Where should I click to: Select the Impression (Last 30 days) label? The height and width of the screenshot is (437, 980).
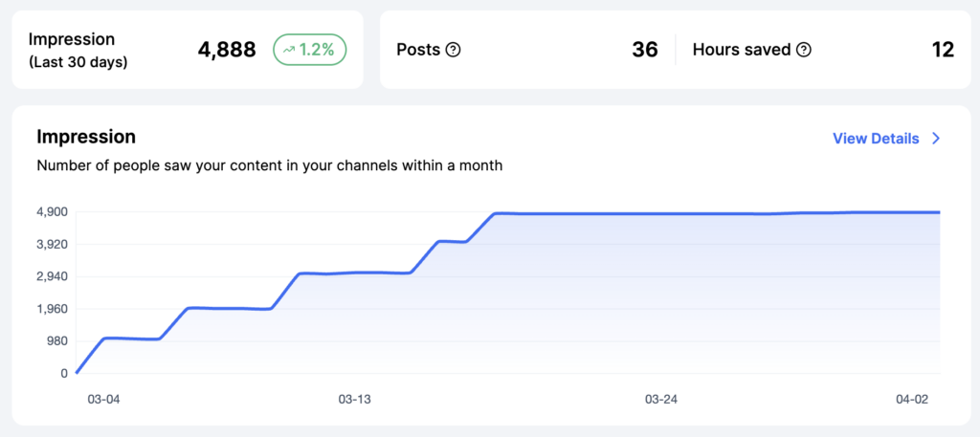pos(78,50)
